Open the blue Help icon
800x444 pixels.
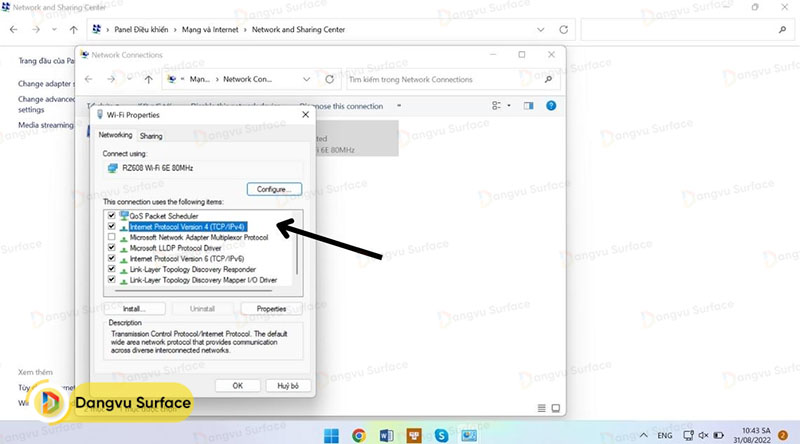[551, 106]
